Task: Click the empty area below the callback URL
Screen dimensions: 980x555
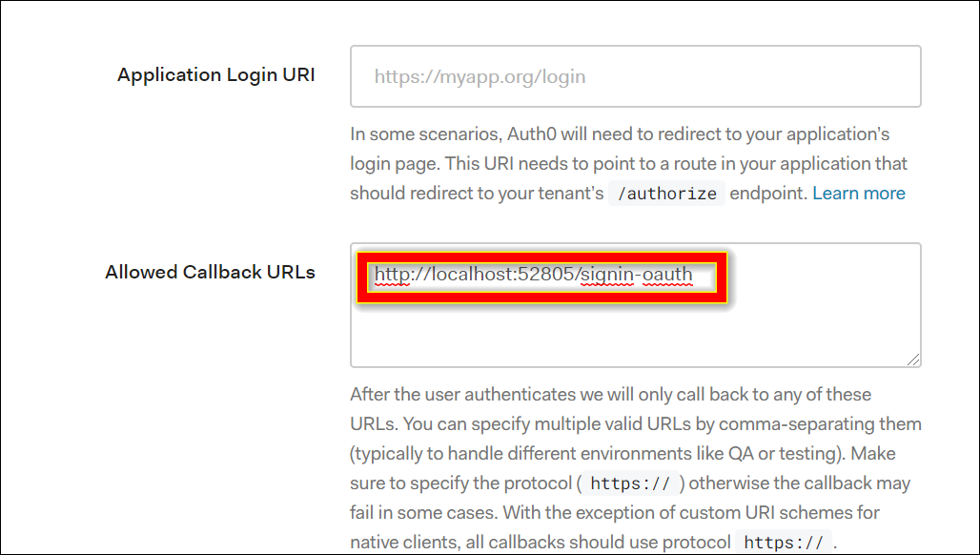Action: 636,334
